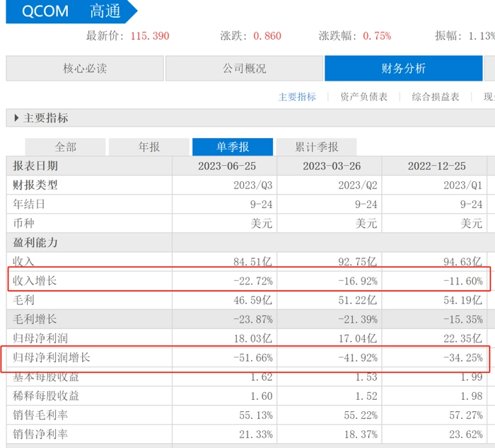Collapse the 主要指标 section triangle

(x=17, y=118)
